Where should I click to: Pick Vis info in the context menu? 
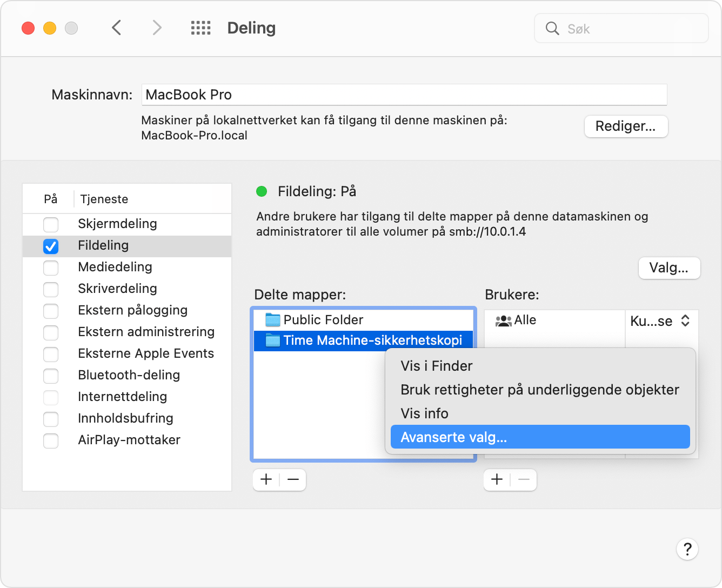tap(424, 413)
